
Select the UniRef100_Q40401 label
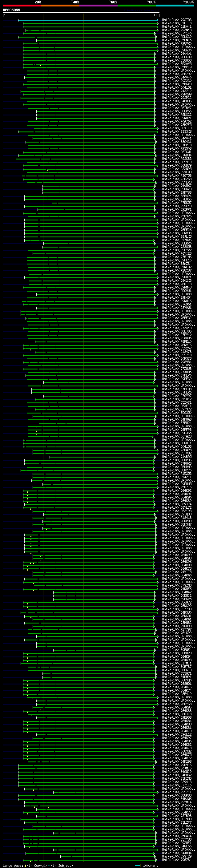[177, 54]
